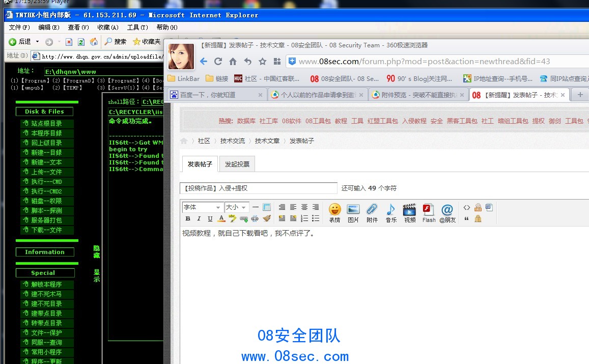The height and width of the screenshot is (364, 589).
Task: Open apps grid icon in 360 browser
Action: [277, 61]
